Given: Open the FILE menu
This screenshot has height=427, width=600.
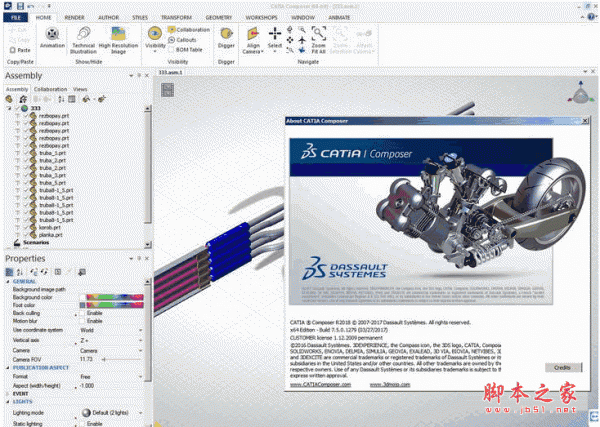Looking at the screenshot, I should click(16, 18).
